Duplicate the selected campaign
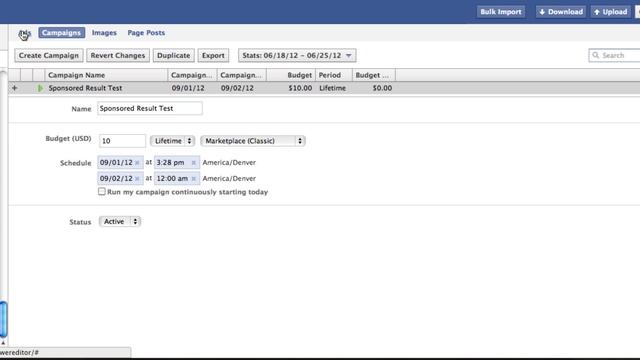 click(x=173, y=56)
